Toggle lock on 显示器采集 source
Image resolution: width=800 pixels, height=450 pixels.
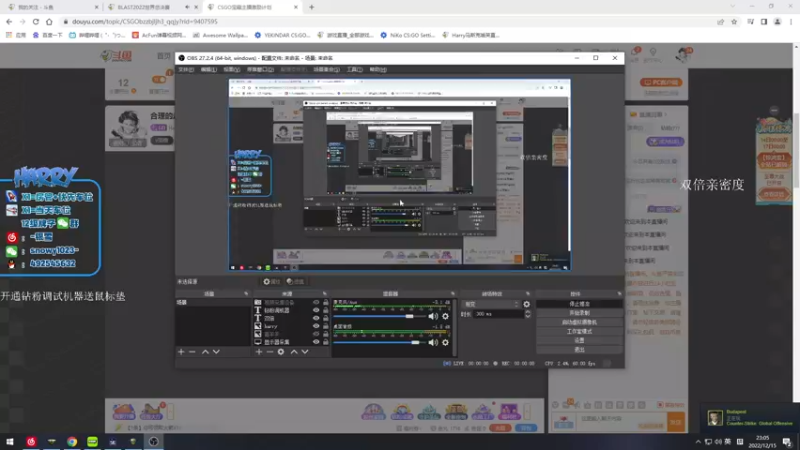point(326,342)
